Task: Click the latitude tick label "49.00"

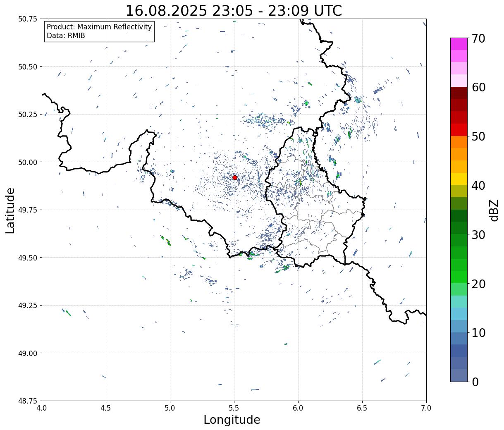Action: pyautogui.click(x=28, y=353)
